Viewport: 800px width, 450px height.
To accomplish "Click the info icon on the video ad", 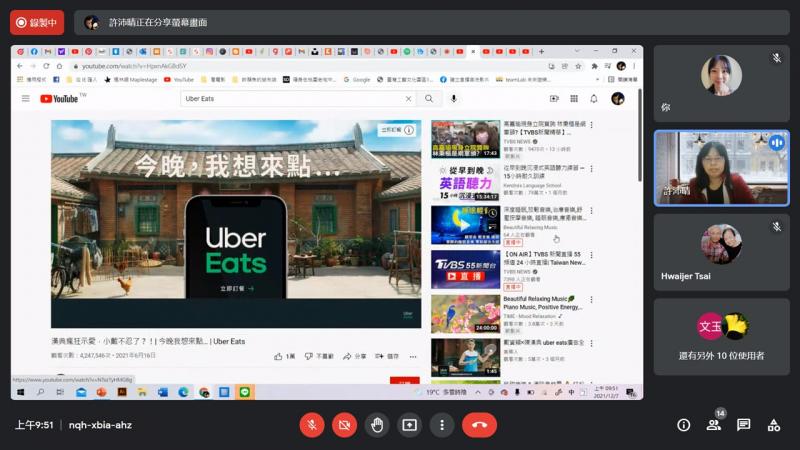I will (409, 130).
